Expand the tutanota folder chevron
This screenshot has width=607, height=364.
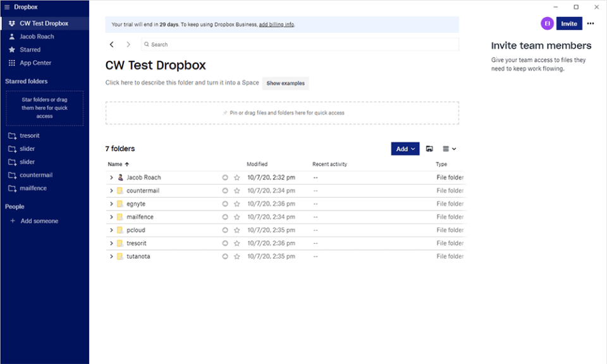tap(111, 257)
